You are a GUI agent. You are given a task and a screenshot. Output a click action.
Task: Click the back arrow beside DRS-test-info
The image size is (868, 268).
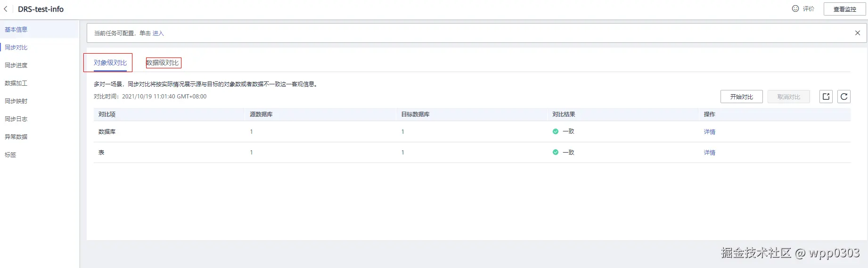(x=6, y=9)
